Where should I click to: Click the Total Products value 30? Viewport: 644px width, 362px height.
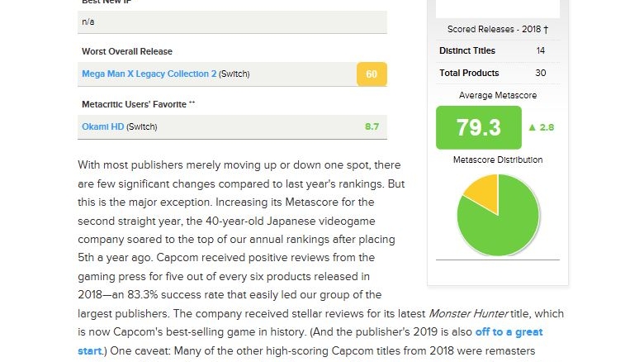pyautogui.click(x=540, y=73)
